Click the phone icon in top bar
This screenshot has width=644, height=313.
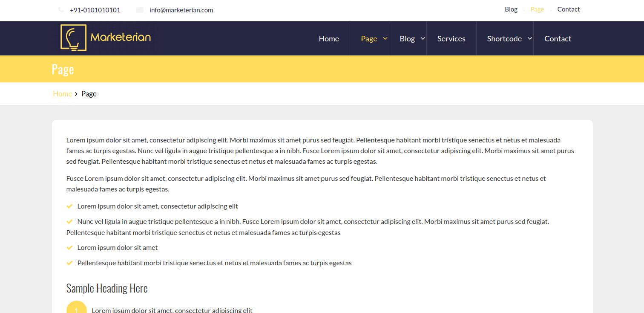tap(61, 10)
